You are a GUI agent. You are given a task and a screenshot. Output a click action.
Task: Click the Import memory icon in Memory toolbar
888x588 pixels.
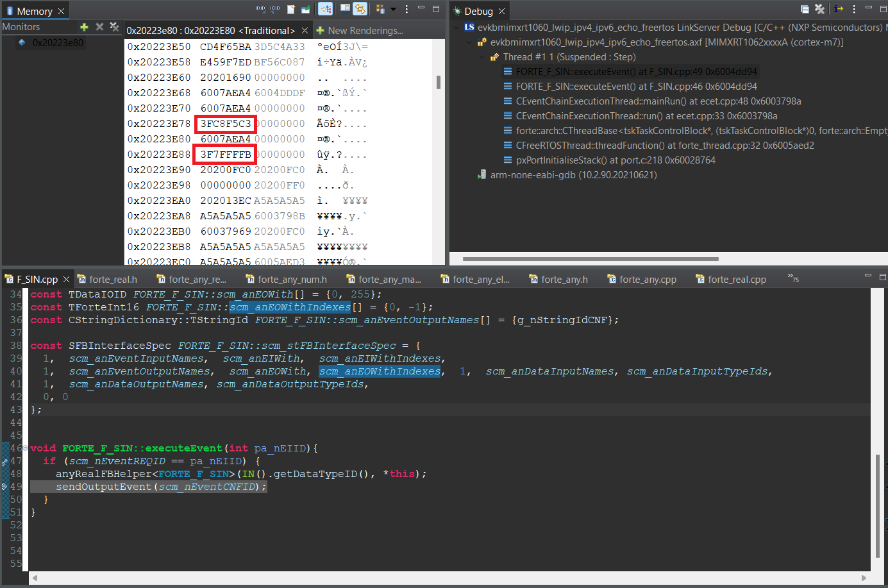pos(260,9)
